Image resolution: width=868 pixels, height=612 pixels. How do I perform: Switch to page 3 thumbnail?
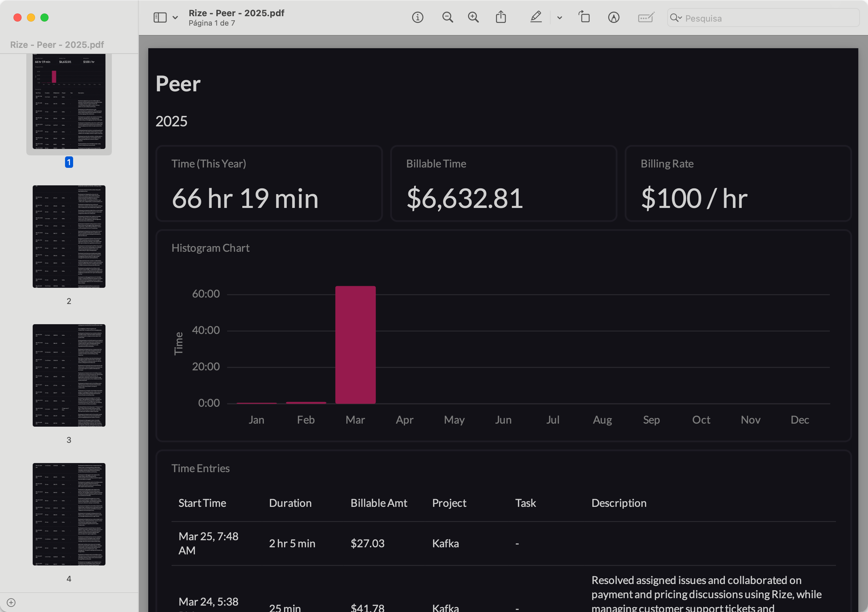69,375
